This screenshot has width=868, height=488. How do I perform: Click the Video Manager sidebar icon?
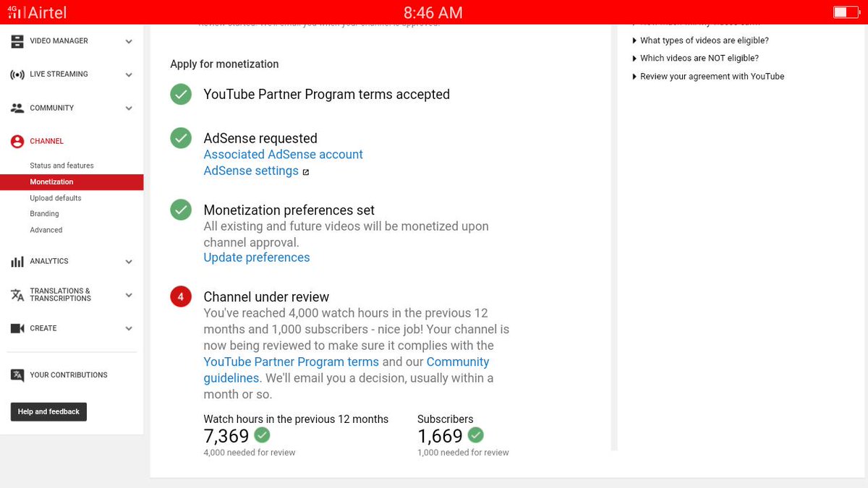pos(17,42)
